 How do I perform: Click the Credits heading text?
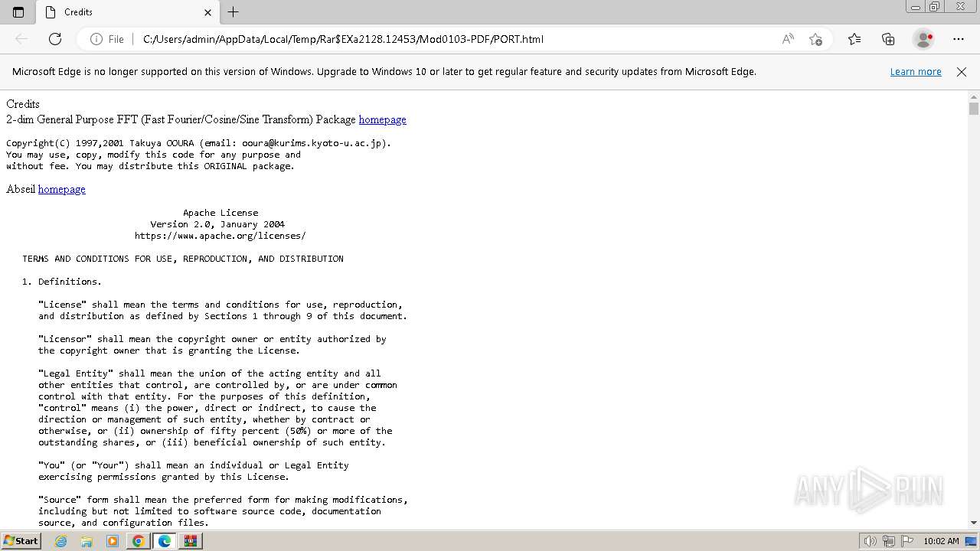pyautogui.click(x=23, y=104)
